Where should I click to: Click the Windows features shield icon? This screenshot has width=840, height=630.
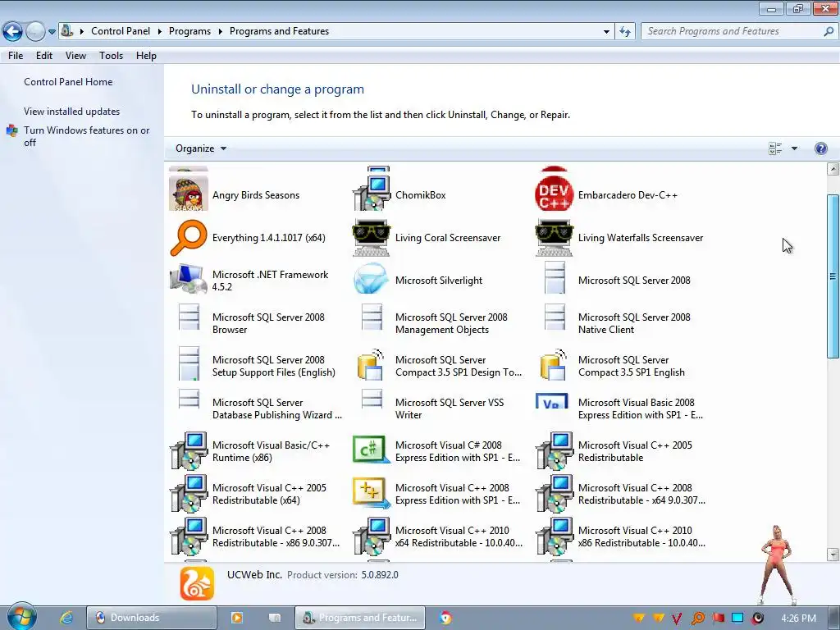pos(11,130)
